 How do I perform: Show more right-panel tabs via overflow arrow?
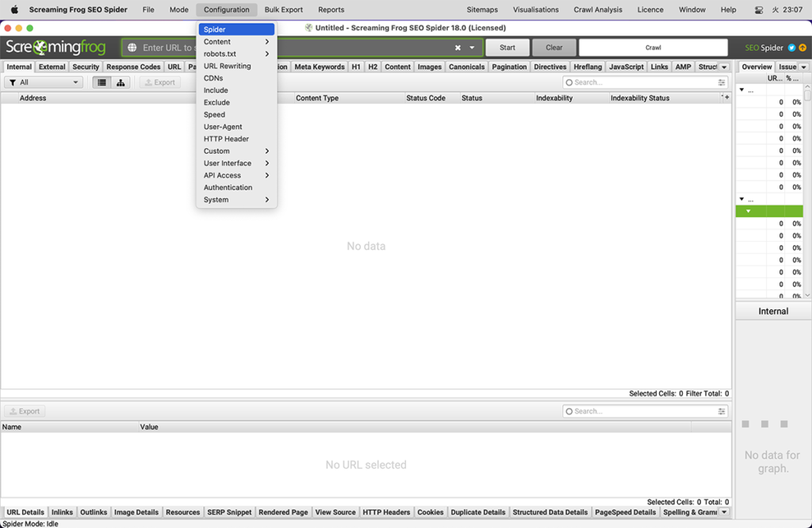pos(804,67)
